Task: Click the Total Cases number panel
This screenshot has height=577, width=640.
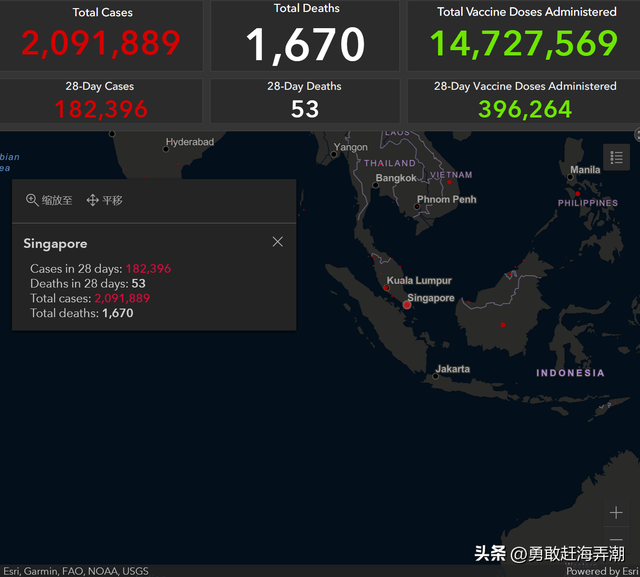Action: click(x=101, y=43)
